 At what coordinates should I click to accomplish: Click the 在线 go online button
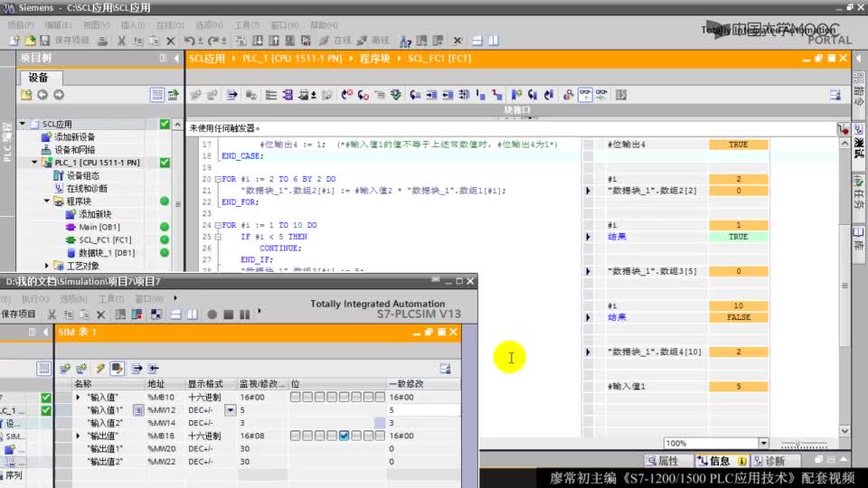336,41
